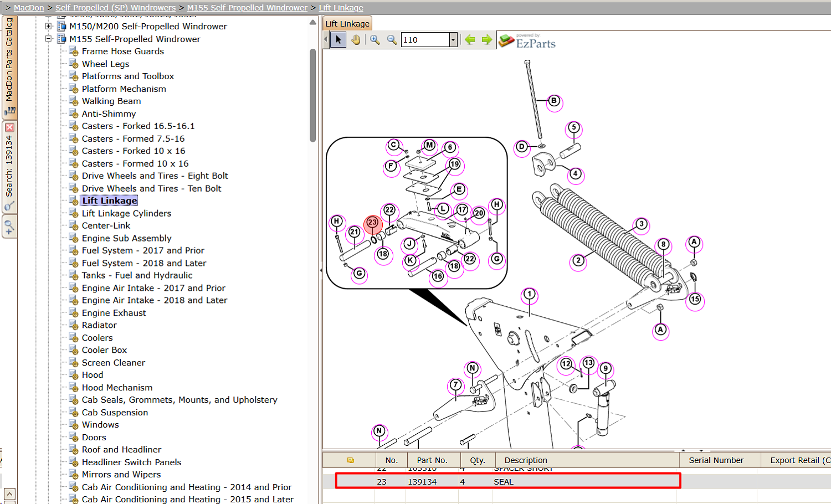Zoom in on the diagram

pos(375,40)
